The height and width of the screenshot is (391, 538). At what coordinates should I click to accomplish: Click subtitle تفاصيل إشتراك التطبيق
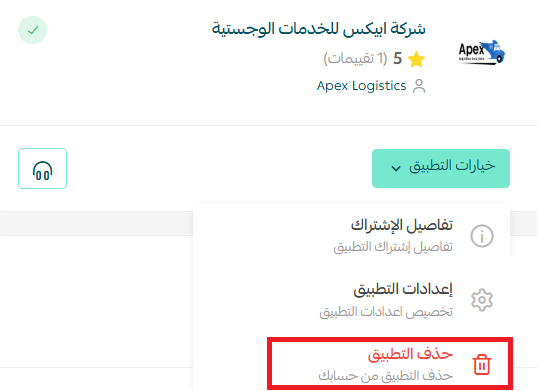pos(393,247)
